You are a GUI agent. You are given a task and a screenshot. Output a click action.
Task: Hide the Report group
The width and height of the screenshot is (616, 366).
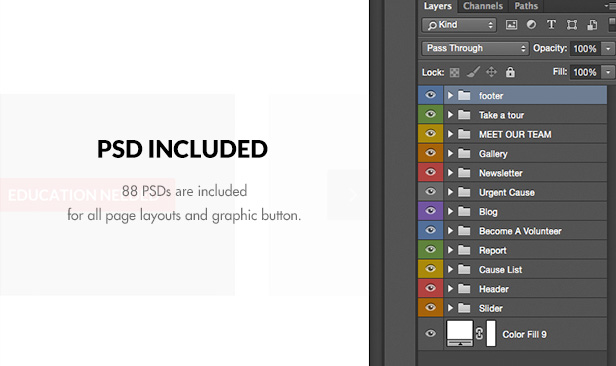point(431,249)
